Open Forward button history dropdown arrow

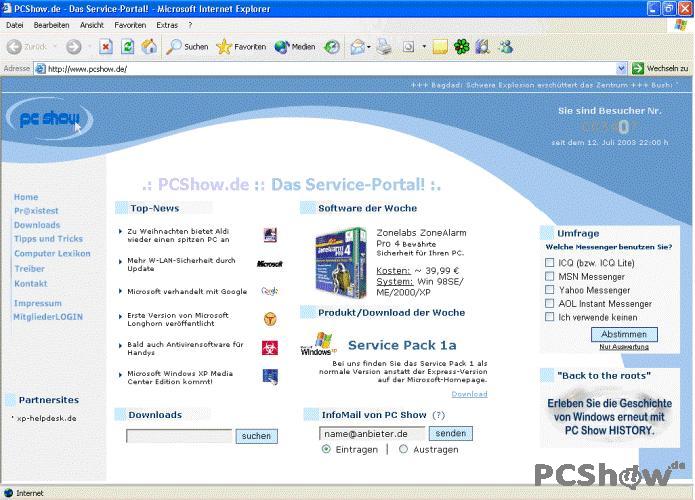89,47
